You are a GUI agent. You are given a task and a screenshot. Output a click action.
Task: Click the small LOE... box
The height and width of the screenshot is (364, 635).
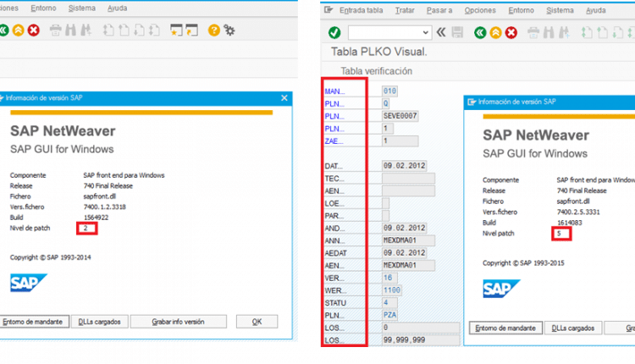[x=385, y=203]
